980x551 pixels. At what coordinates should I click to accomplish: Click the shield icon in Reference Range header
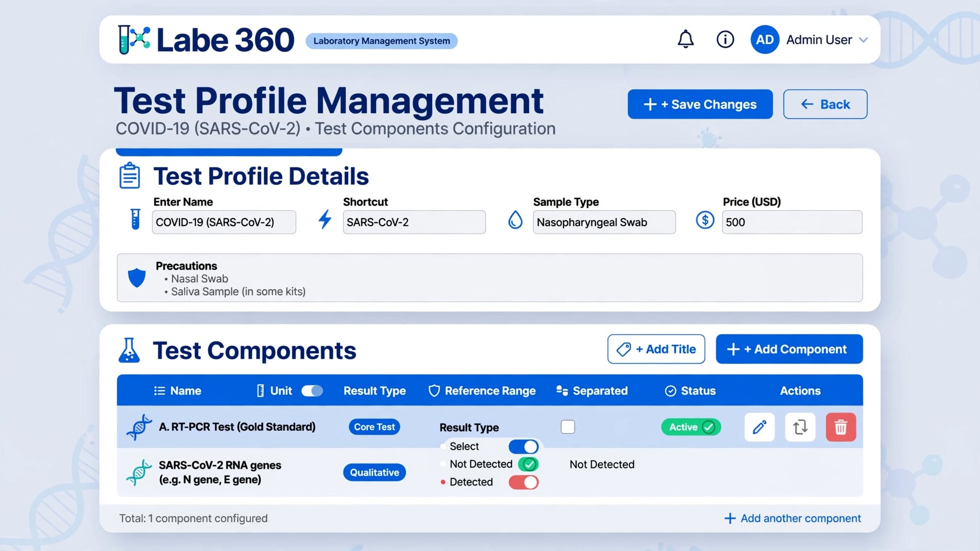tap(434, 391)
